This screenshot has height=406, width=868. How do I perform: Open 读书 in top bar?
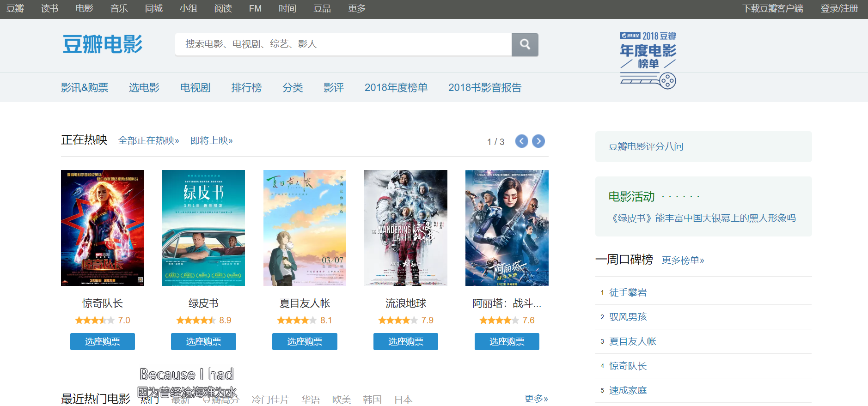click(x=50, y=8)
